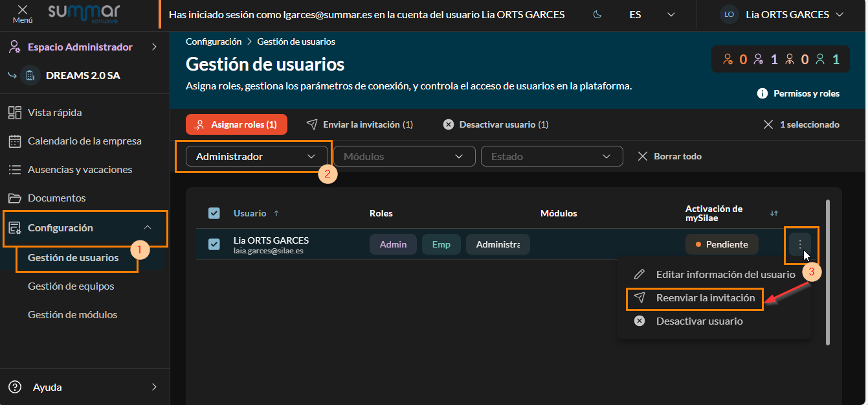Image resolution: width=868 pixels, height=405 pixels.
Task: Open Vista rápida from the sidebar
Action: tap(54, 113)
